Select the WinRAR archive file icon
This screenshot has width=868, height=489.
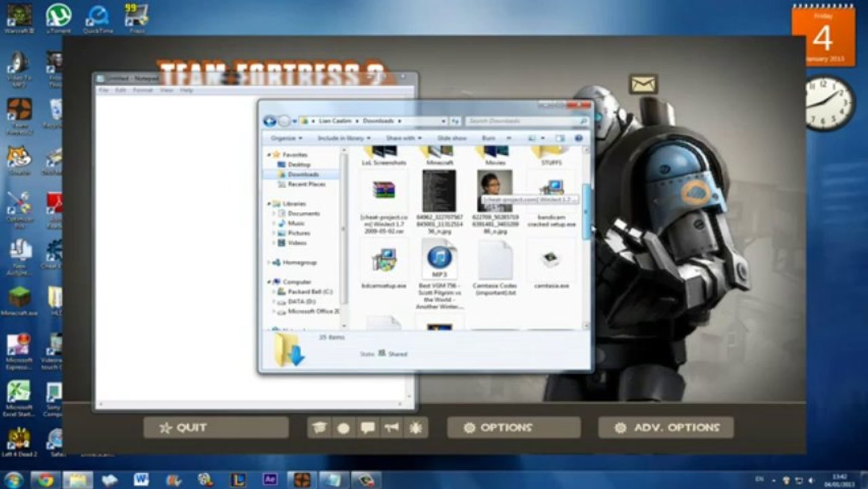click(x=383, y=190)
